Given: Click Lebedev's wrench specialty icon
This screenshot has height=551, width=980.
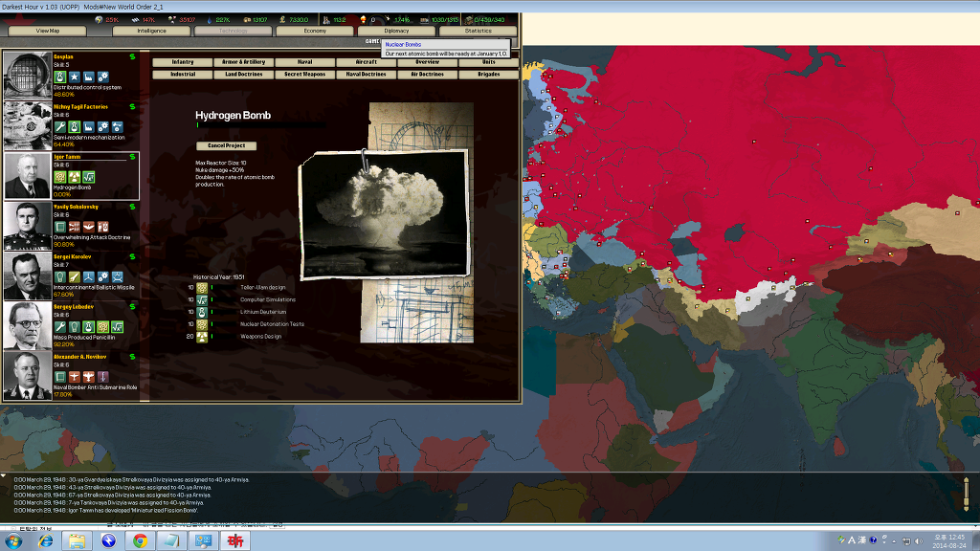Looking at the screenshot, I should point(60,327).
